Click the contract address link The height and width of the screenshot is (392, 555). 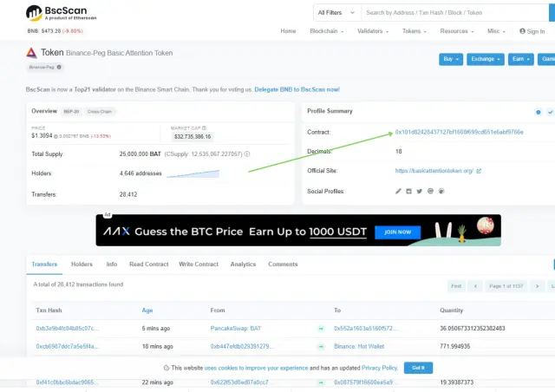(459, 132)
